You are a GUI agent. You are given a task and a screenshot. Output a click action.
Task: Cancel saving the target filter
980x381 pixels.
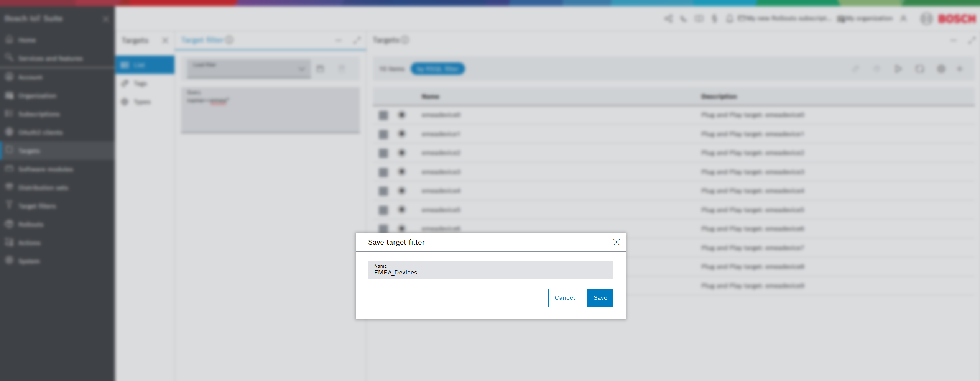click(564, 298)
